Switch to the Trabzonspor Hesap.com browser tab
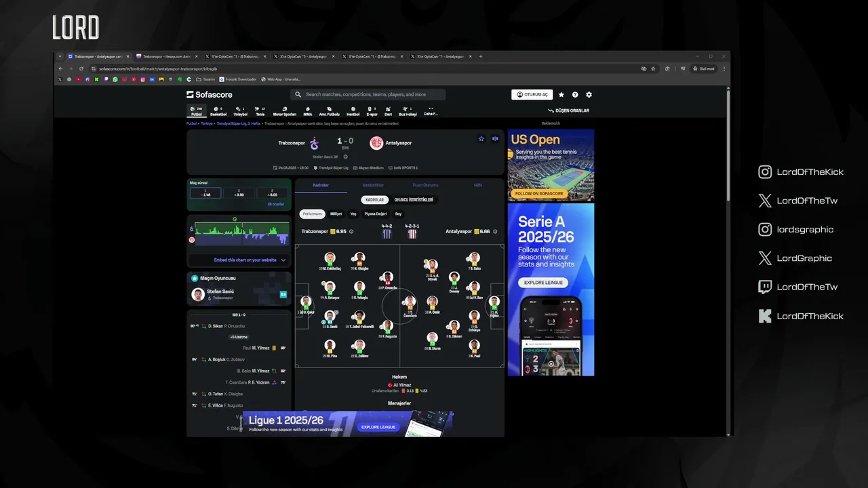The height and width of the screenshot is (488, 868). pos(166,56)
